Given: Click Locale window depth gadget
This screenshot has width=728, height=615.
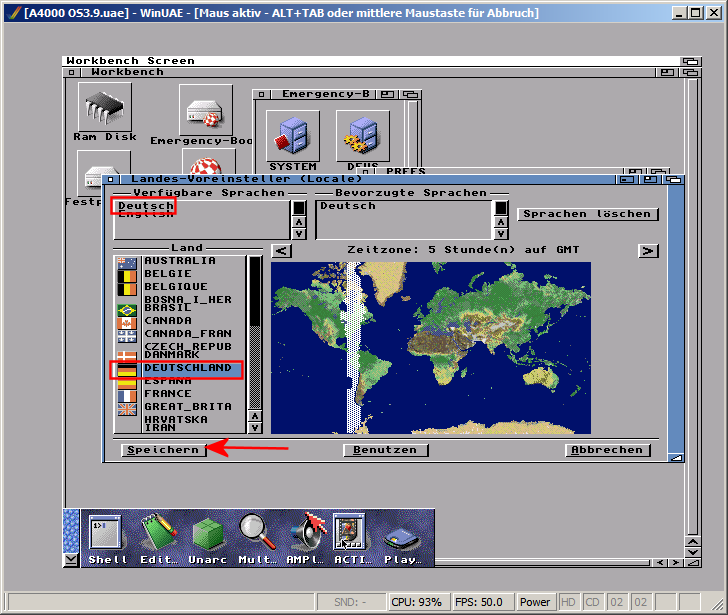Looking at the screenshot, I should click(673, 179).
